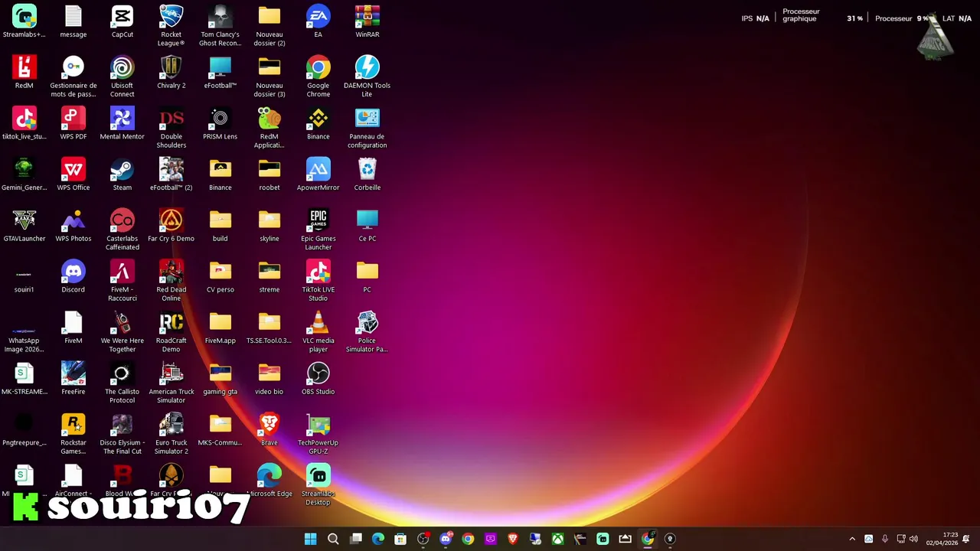The image size is (980, 551).
Task: Open Disco Elysium The Final Cut
Action: (x=122, y=434)
